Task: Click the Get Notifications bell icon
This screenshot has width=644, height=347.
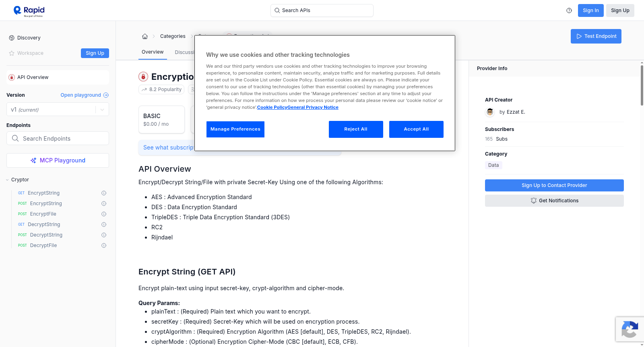Action: point(534,201)
